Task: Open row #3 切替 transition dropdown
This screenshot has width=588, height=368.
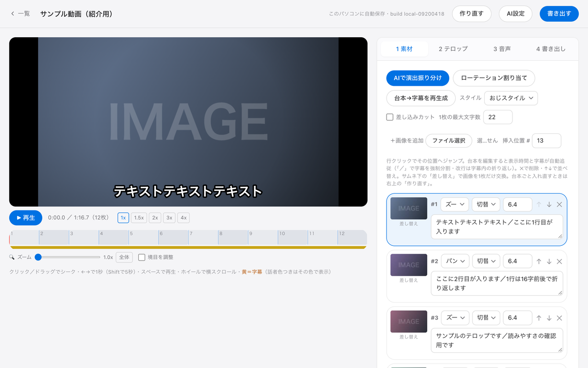Action: pos(486,318)
